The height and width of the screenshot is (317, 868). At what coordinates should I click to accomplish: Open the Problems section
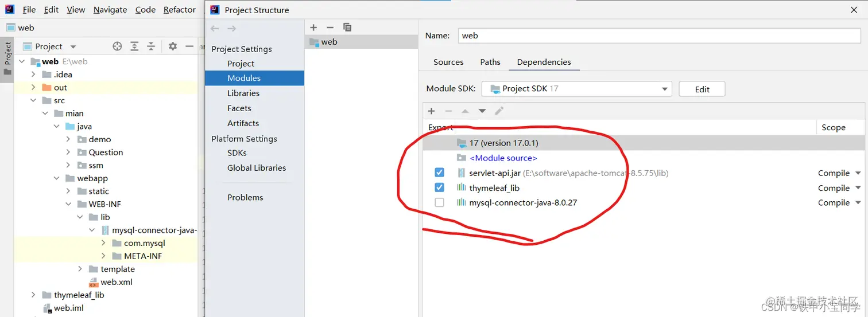[245, 197]
